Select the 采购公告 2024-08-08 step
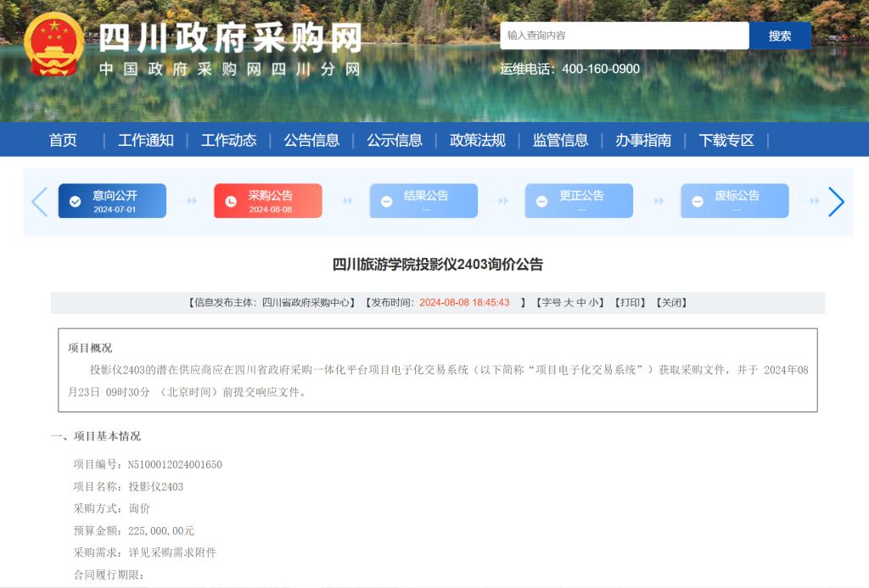Screen dimensions: 869x588 pyautogui.click(x=267, y=200)
